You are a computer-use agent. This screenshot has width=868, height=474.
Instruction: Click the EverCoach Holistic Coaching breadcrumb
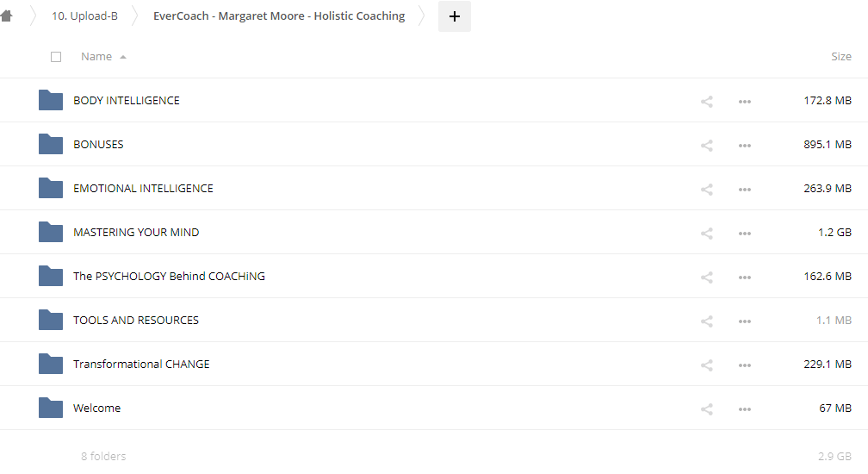click(x=279, y=16)
